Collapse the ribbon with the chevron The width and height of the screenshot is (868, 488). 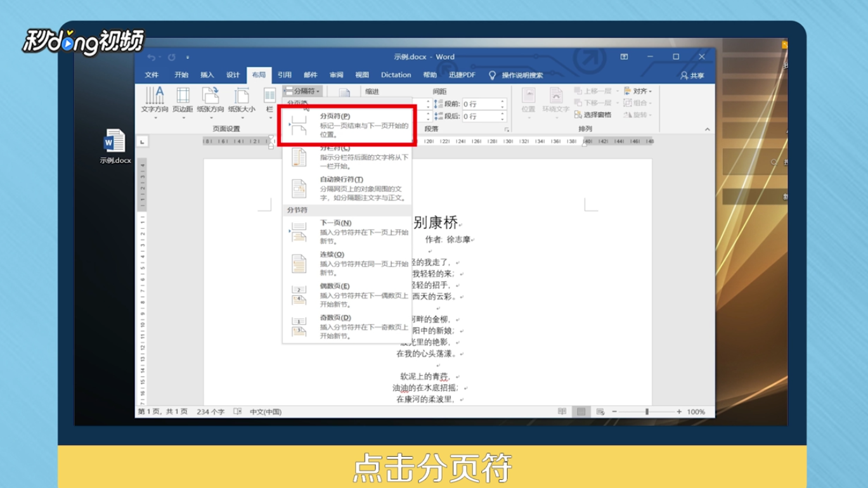click(708, 129)
